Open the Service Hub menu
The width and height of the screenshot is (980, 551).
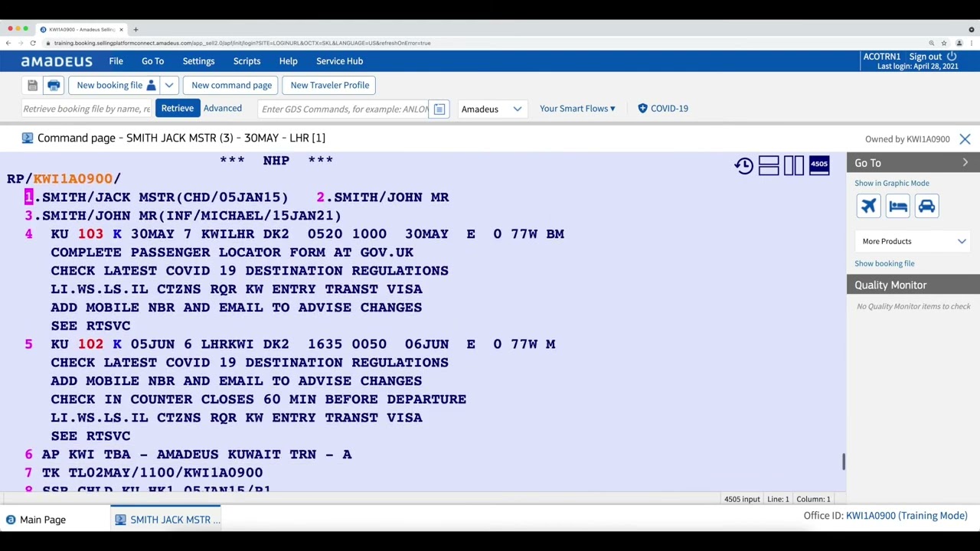[x=339, y=61]
